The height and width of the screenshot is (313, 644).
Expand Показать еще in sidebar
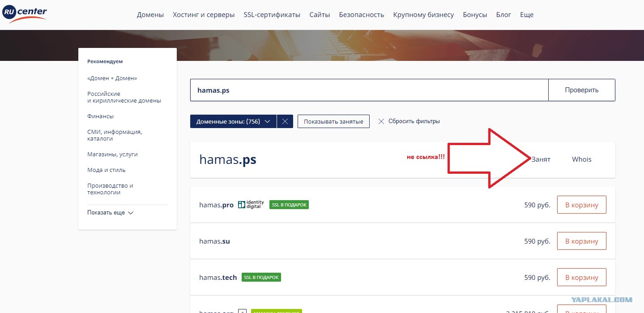tap(111, 213)
